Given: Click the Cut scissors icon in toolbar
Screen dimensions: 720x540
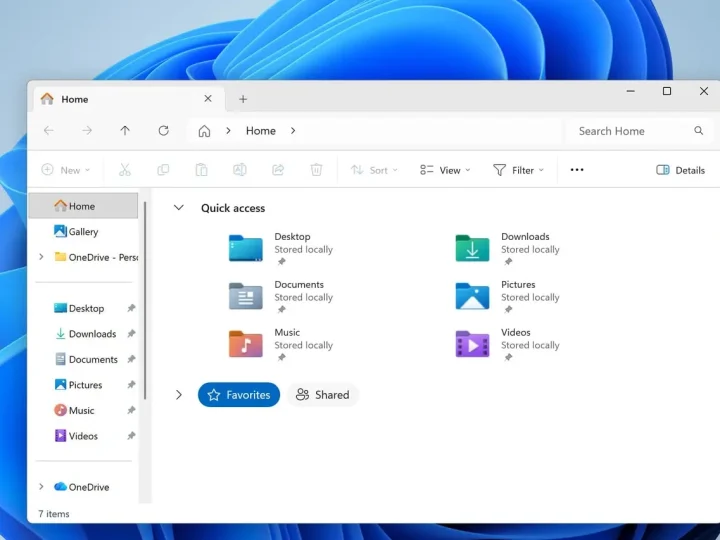Looking at the screenshot, I should [x=125, y=170].
